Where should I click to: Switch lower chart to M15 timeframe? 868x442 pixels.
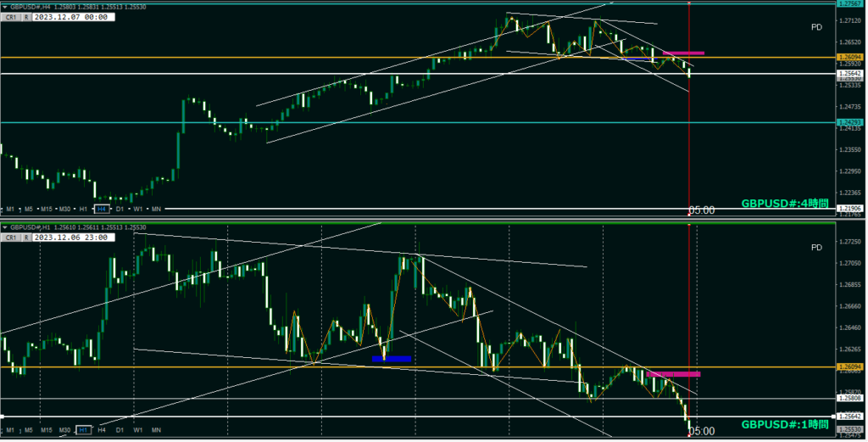[x=47, y=430]
